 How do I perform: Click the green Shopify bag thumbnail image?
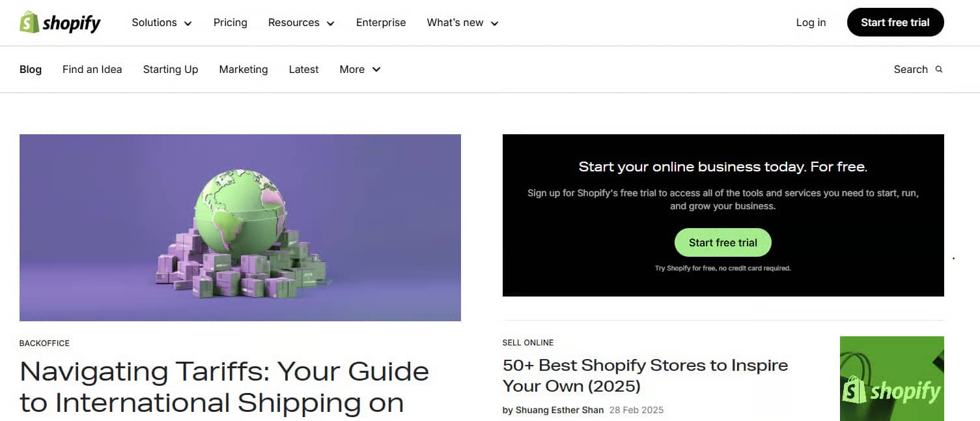[x=891, y=378]
